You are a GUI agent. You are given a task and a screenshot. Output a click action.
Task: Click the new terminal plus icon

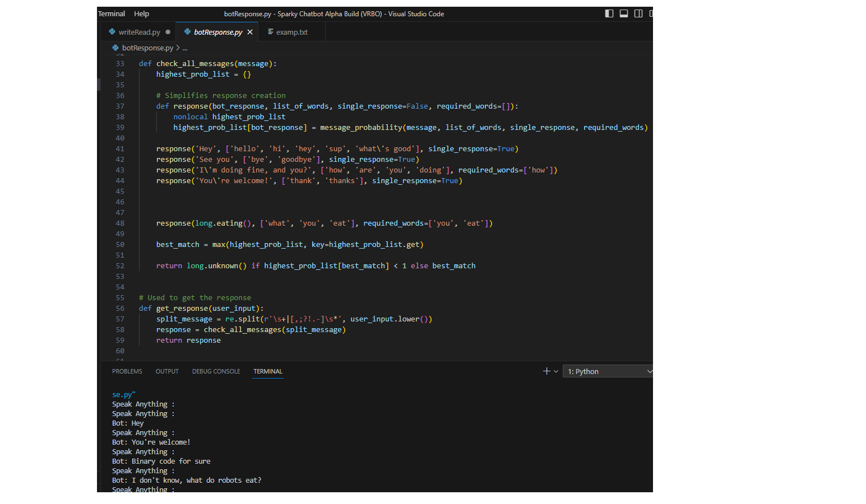click(547, 371)
